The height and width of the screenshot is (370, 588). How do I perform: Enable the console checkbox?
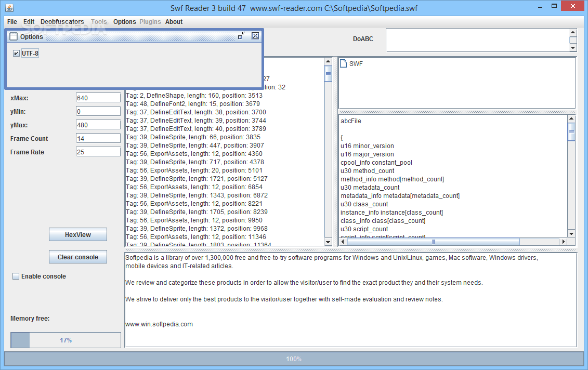(x=16, y=276)
